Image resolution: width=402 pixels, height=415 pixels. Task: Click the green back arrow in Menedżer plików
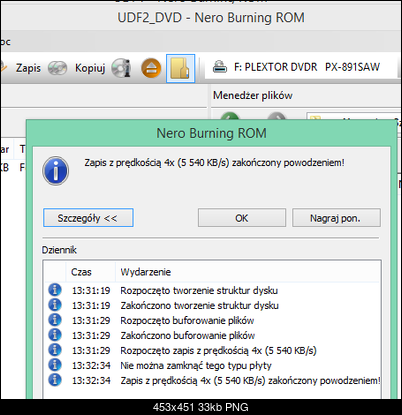coord(230,116)
